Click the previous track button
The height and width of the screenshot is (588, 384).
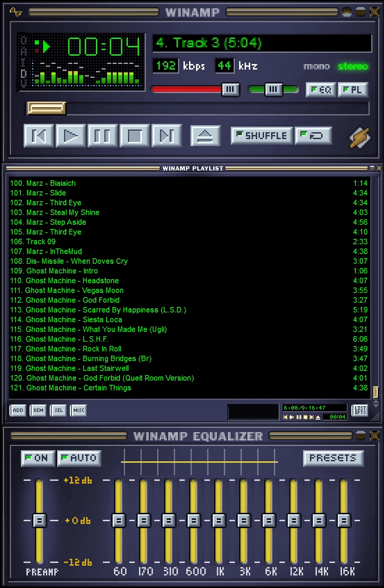coord(39,135)
